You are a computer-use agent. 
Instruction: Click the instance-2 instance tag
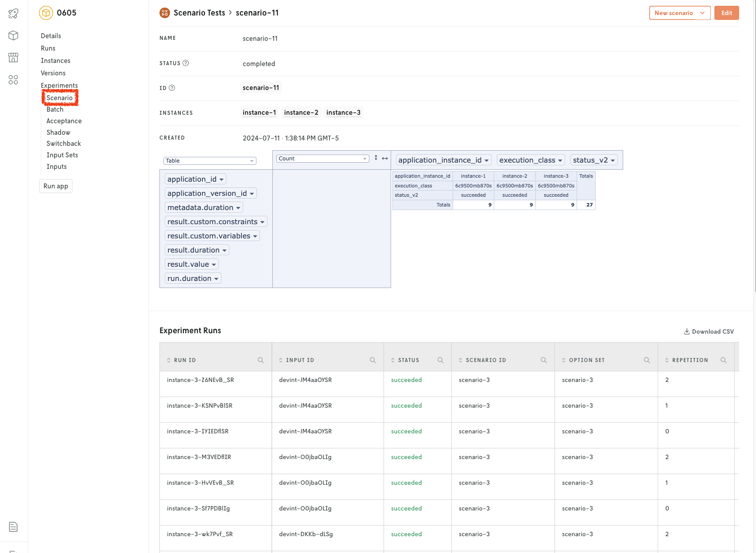tap(301, 113)
